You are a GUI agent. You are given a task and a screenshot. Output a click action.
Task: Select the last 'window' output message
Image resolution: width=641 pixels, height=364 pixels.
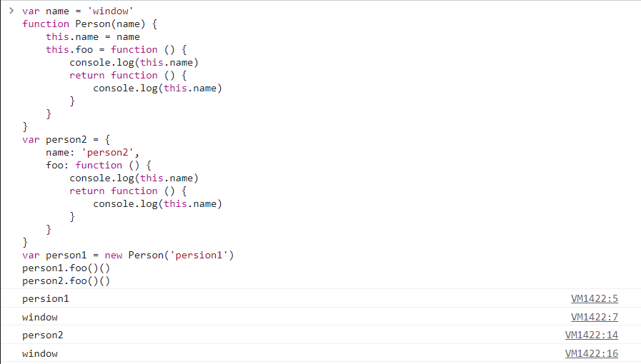click(40, 354)
